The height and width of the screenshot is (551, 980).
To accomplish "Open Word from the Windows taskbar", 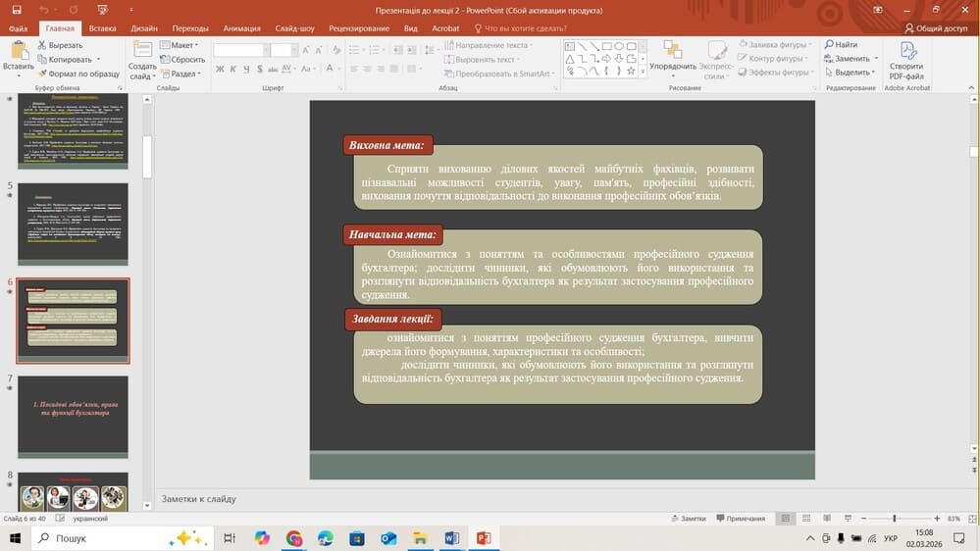I will point(451,538).
